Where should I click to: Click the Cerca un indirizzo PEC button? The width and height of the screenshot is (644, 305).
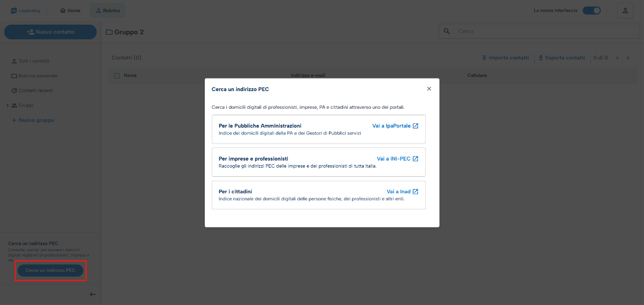pos(50,270)
